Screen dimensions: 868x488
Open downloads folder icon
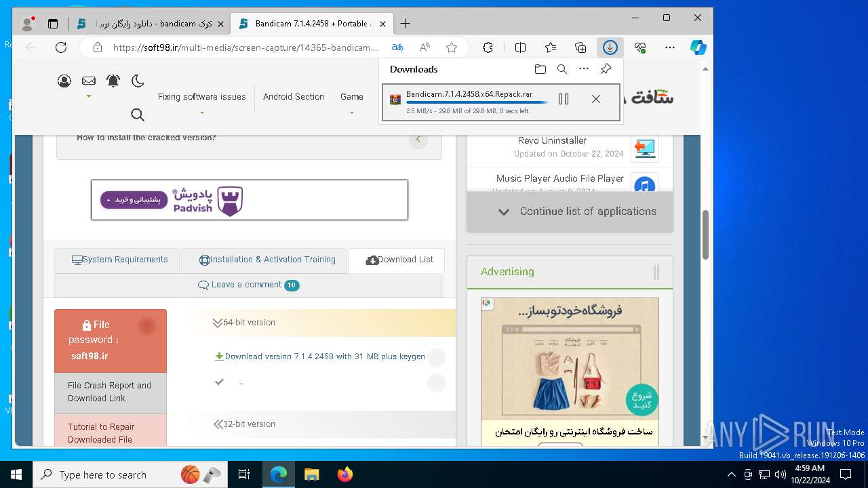(540, 69)
